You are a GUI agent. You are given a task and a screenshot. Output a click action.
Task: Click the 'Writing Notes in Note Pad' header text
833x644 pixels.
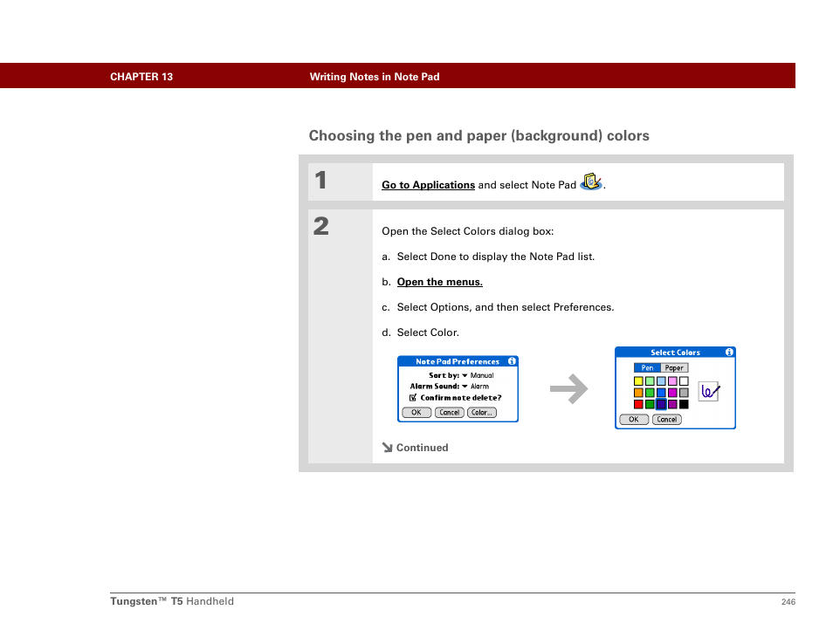375,77
